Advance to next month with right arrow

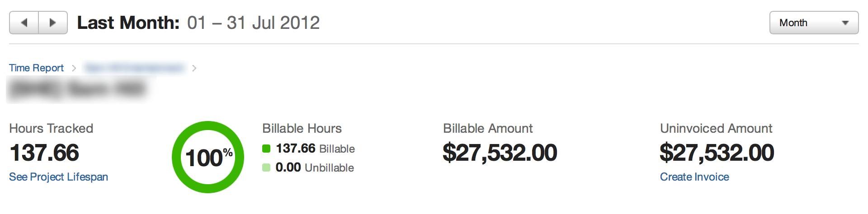(x=53, y=23)
